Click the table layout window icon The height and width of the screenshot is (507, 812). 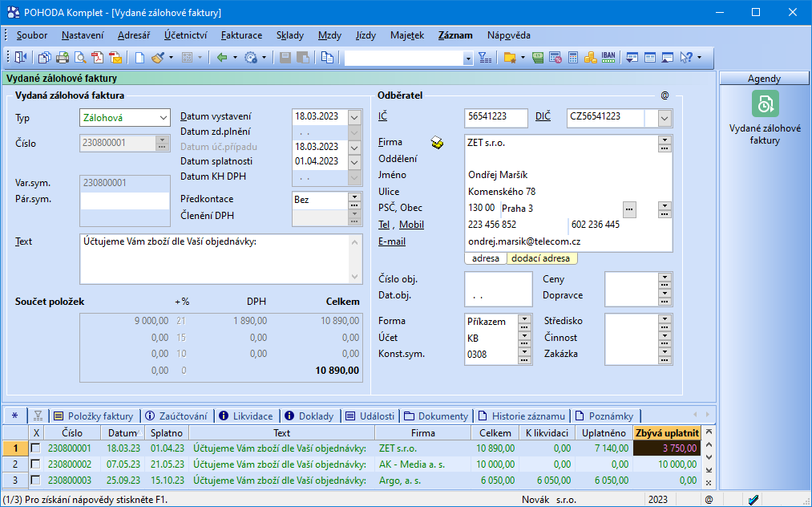tap(650, 58)
